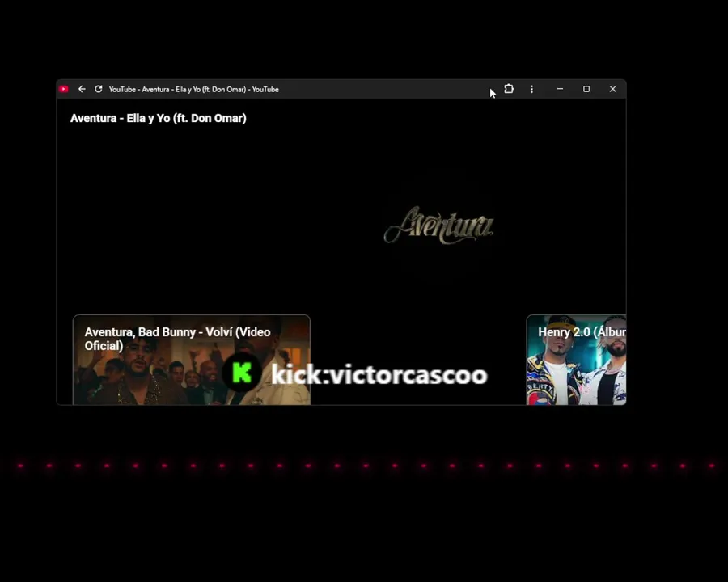Viewport: 728px width, 582px height.
Task: Click the YouTube app icon in title bar
Action: coord(64,89)
